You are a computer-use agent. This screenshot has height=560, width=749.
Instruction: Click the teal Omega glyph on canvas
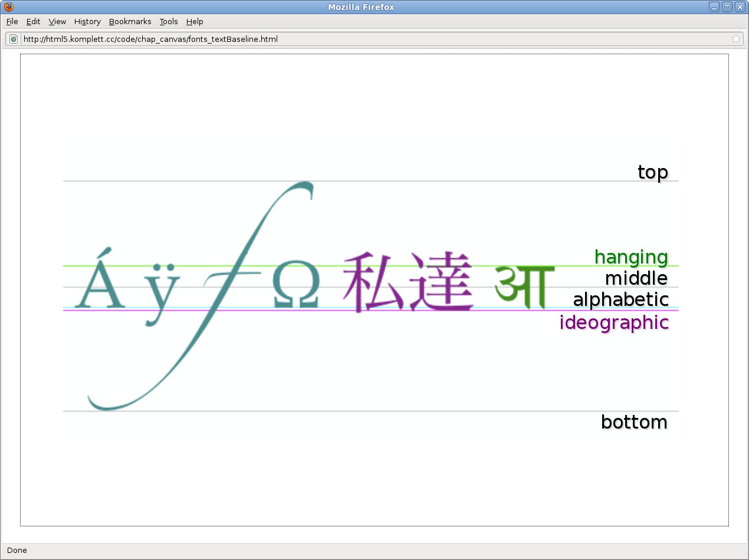pos(296,286)
